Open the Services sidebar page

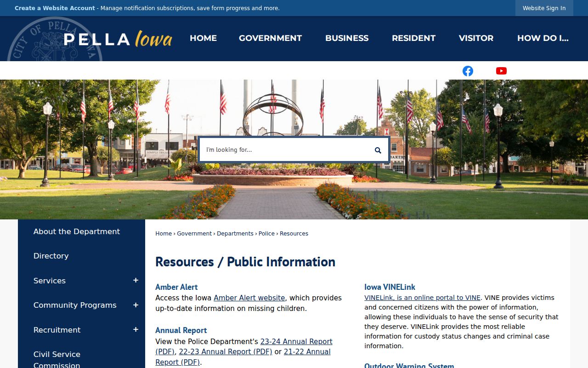click(50, 281)
